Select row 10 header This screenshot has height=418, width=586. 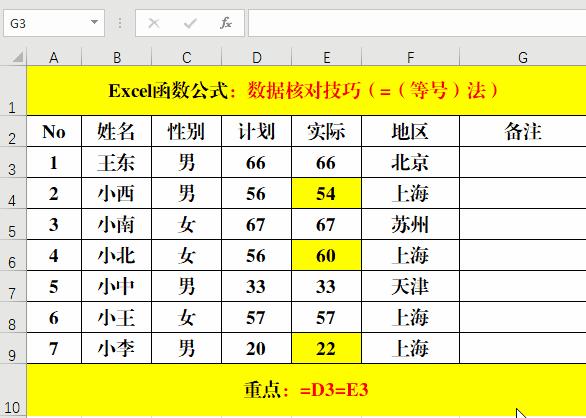(x=13, y=390)
